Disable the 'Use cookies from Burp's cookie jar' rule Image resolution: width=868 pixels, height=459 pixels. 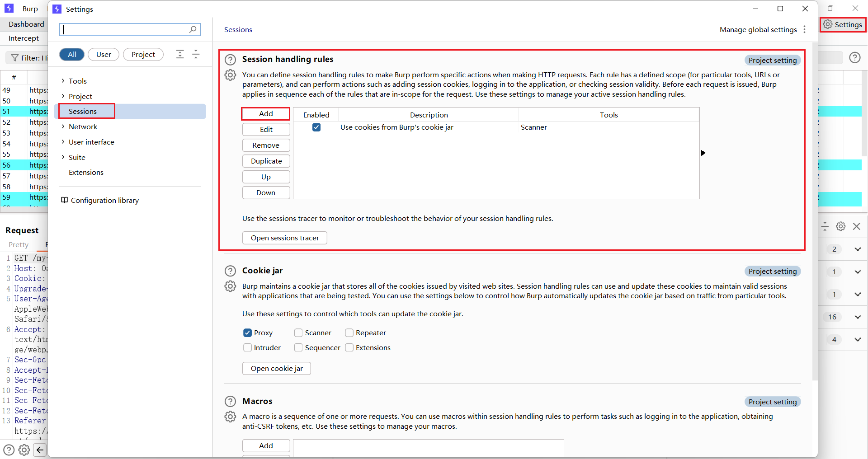pyautogui.click(x=316, y=127)
